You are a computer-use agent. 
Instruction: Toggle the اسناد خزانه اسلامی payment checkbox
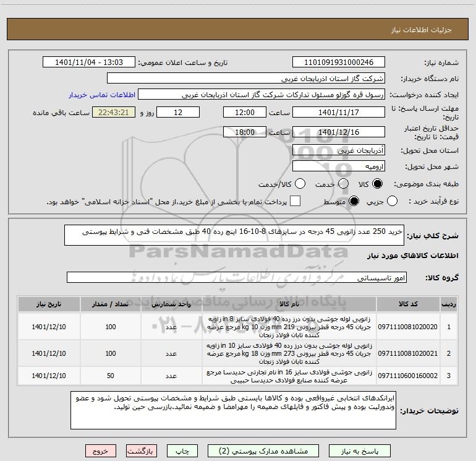[x=295, y=201]
